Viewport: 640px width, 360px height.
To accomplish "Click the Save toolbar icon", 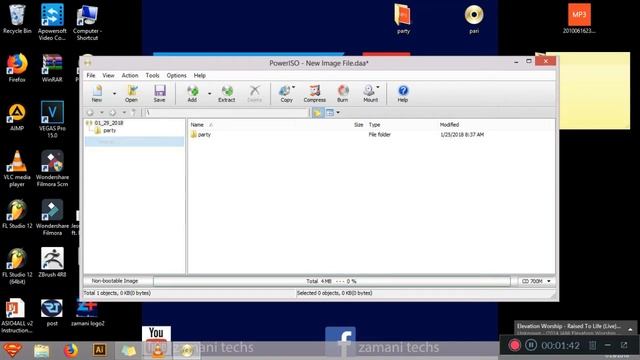I will (160, 93).
